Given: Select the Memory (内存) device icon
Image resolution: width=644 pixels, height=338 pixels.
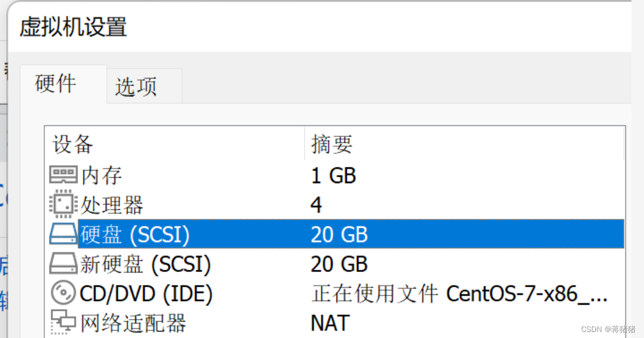Looking at the screenshot, I should click(65, 175).
